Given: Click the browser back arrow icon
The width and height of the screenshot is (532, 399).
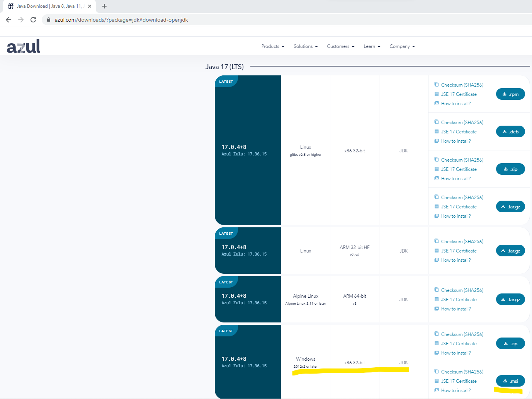Looking at the screenshot, I should pyautogui.click(x=8, y=20).
